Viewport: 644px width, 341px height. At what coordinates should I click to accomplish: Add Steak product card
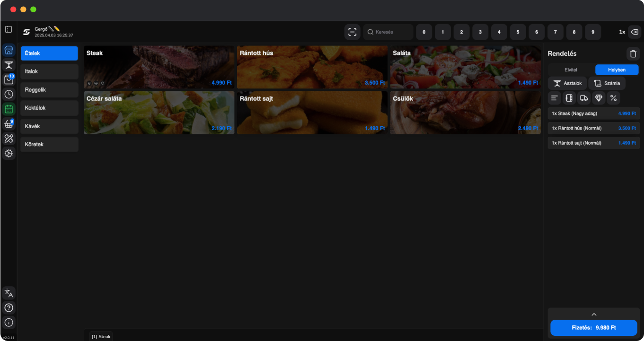click(159, 67)
